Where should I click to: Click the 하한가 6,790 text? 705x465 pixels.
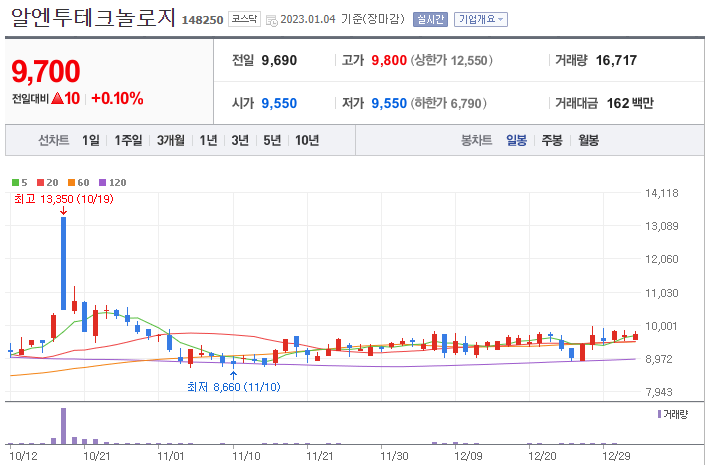pos(449,103)
